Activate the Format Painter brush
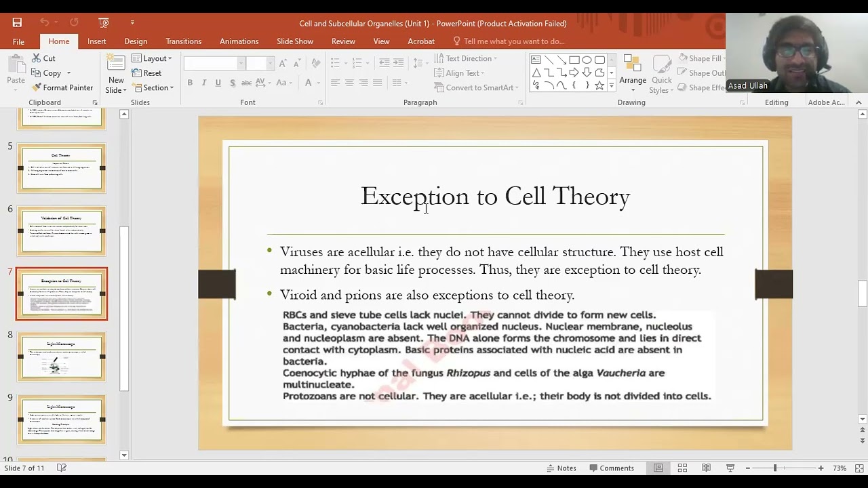This screenshot has width=868, height=488. (x=62, y=87)
